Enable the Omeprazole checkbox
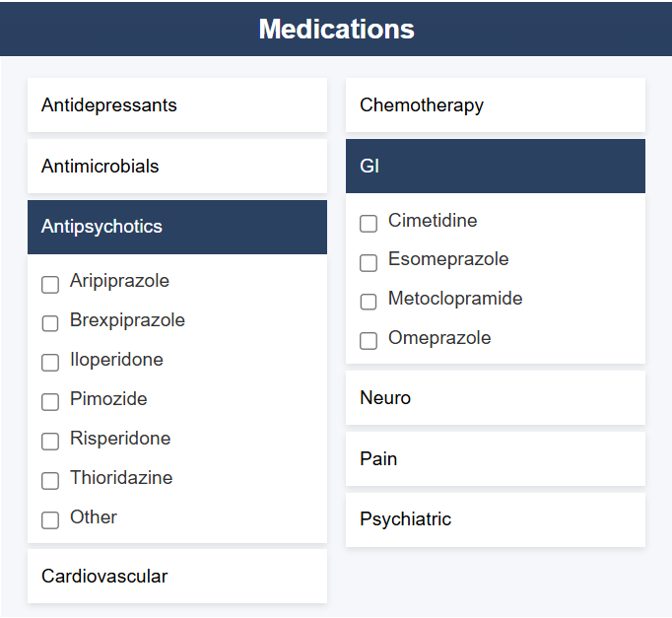 [x=369, y=341]
